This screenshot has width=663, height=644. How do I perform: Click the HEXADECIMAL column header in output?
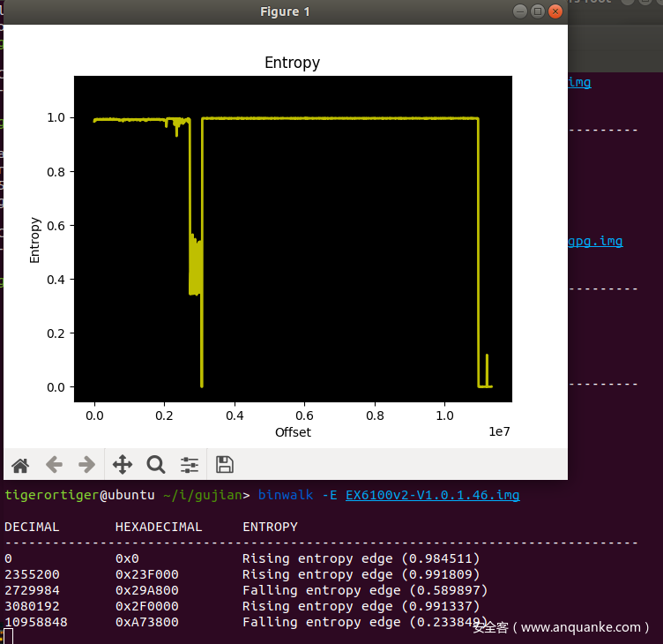click(x=158, y=527)
